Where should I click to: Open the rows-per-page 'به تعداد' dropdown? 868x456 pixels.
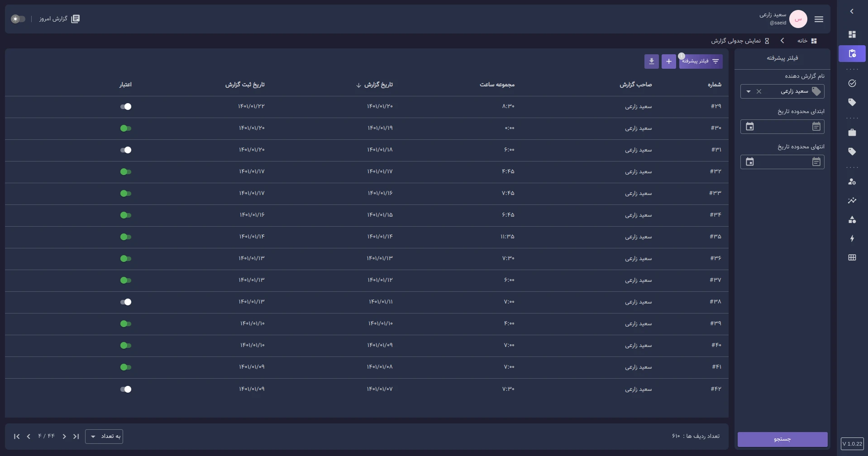[x=104, y=437]
